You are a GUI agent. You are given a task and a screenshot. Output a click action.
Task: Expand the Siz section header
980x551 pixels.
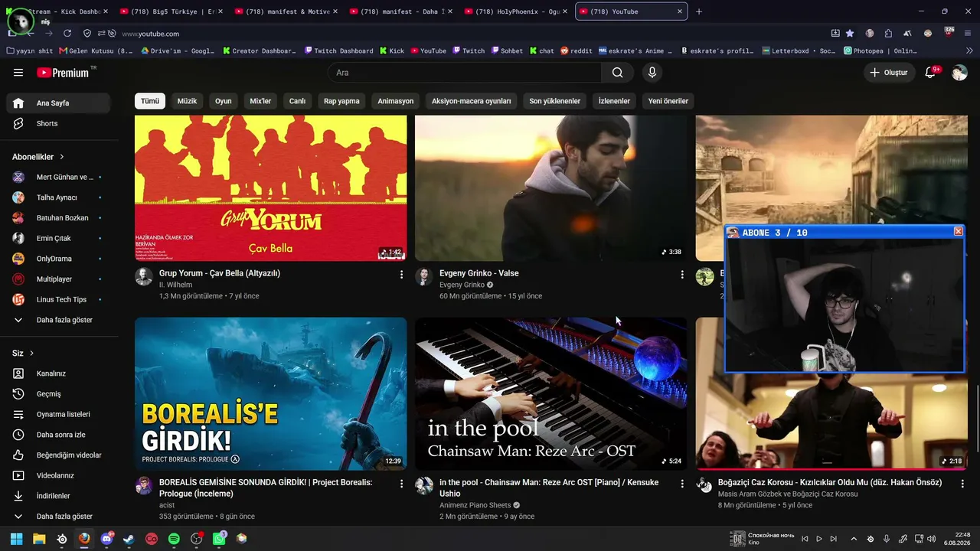coord(24,354)
